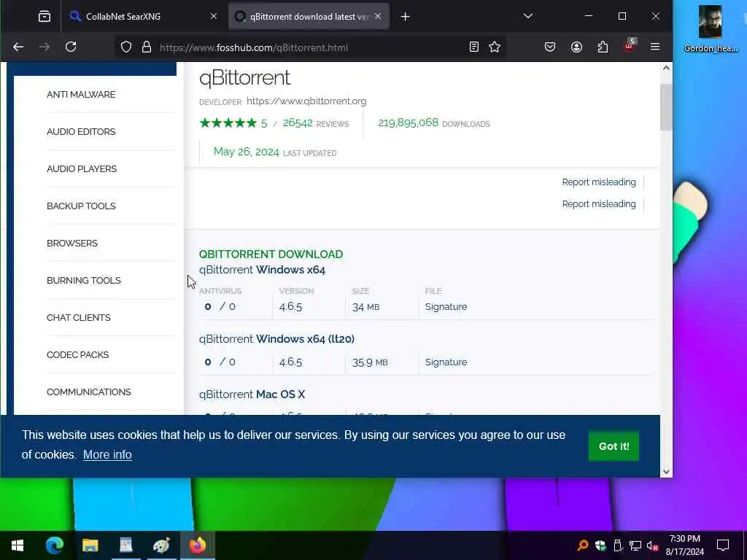Image resolution: width=747 pixels, height=560 pixels.
Task: Click the address bar URL
Action: point(253,47)
